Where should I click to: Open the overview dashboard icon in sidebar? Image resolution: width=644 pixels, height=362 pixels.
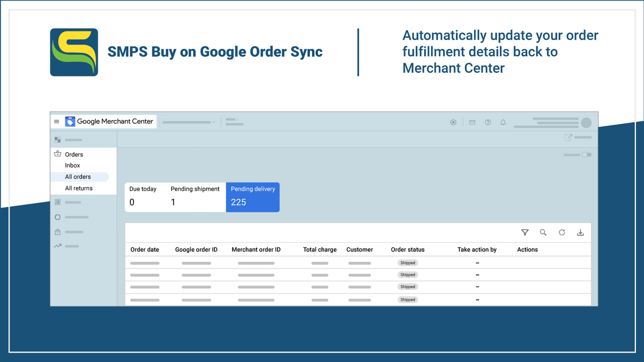click(57, 140)
